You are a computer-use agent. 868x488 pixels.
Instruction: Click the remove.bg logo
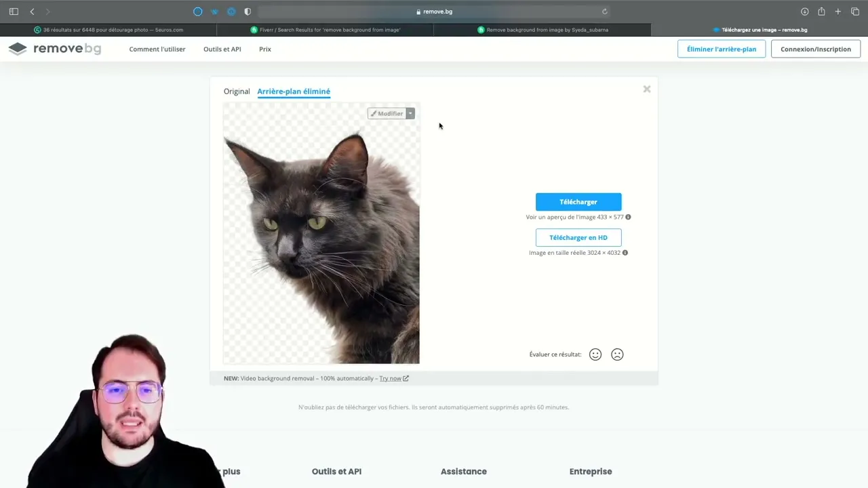point(54,48)
